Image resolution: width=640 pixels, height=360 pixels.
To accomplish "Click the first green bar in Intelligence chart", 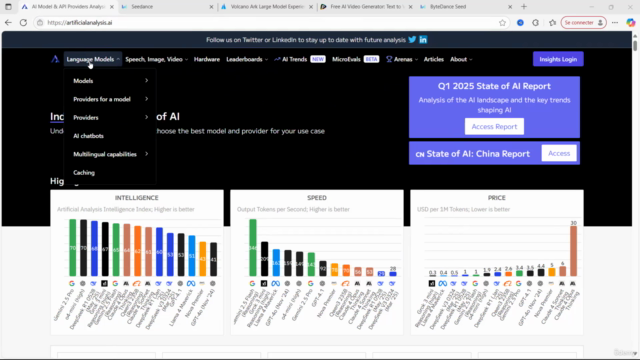I will (73, 248).
